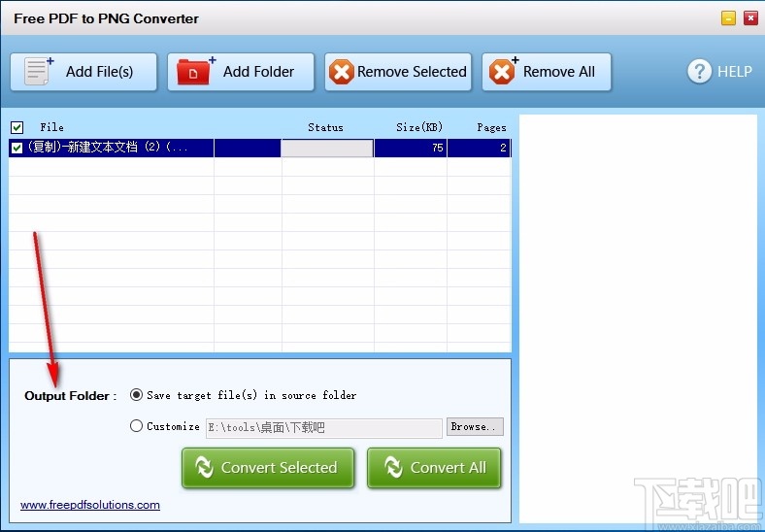Click the Convert Selected refresh arrows icon
This screenshot has height=532, width=765.
204,467
